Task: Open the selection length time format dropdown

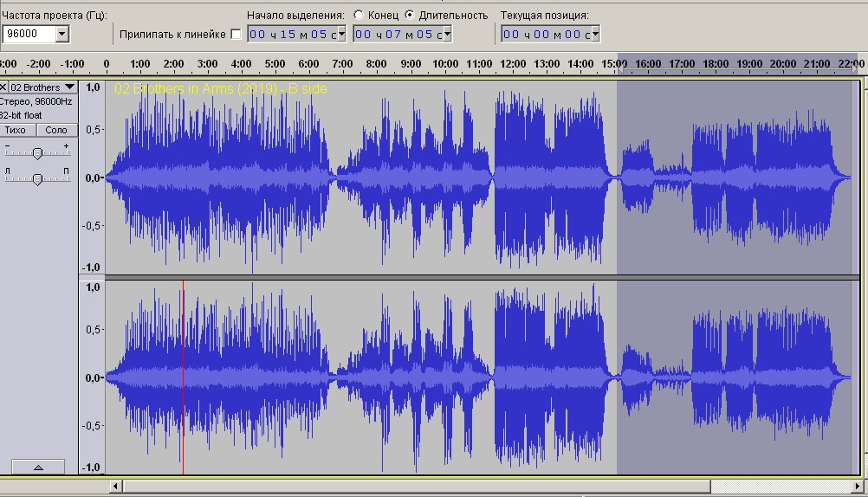Action: 447,34
